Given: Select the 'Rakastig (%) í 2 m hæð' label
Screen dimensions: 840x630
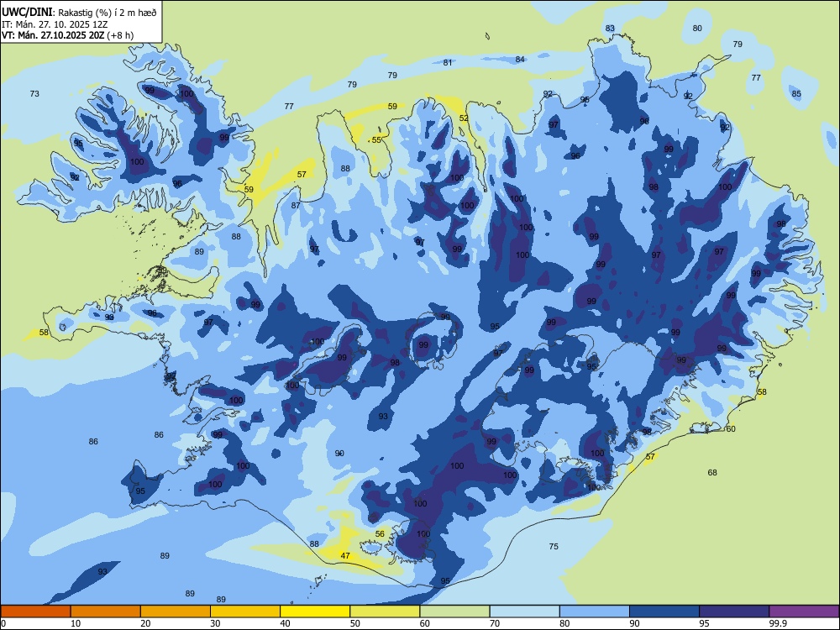Looking at the screenshot, I should [x=108, y=13].
